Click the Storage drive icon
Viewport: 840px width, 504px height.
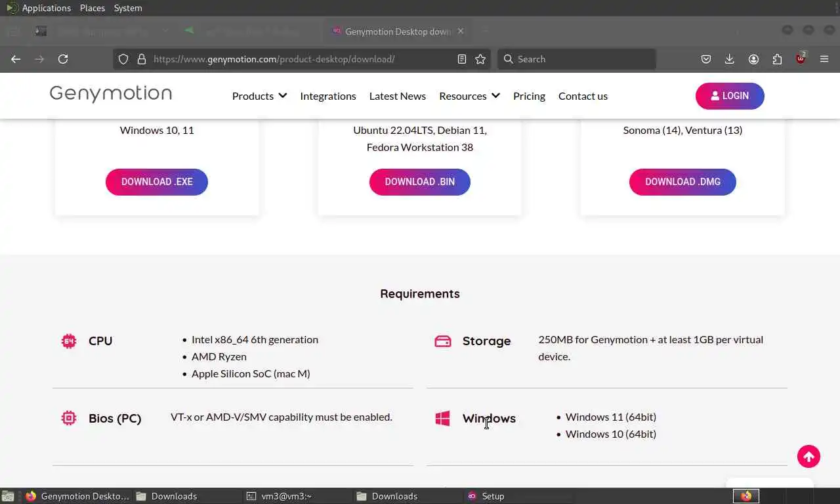coord(443,341)
